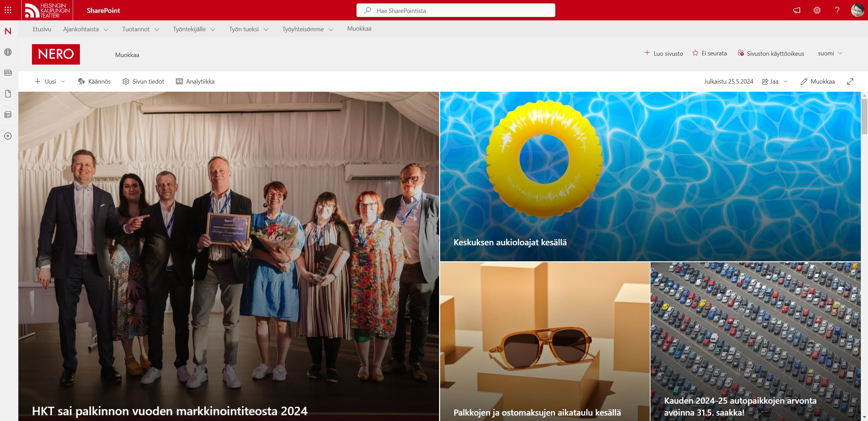This screenshot has height=421, width=868.
Task: Open the question mark help icon
Action: 837,10
